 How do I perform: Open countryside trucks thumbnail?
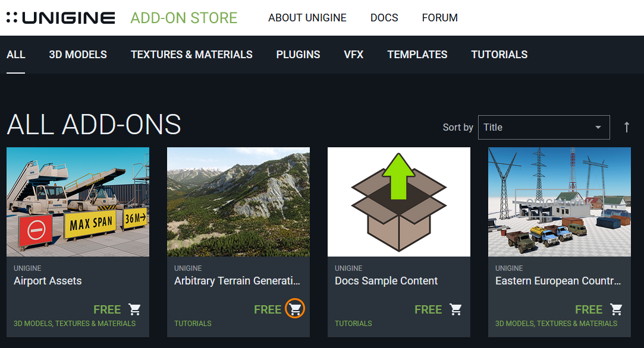click(x=560, y=202)
